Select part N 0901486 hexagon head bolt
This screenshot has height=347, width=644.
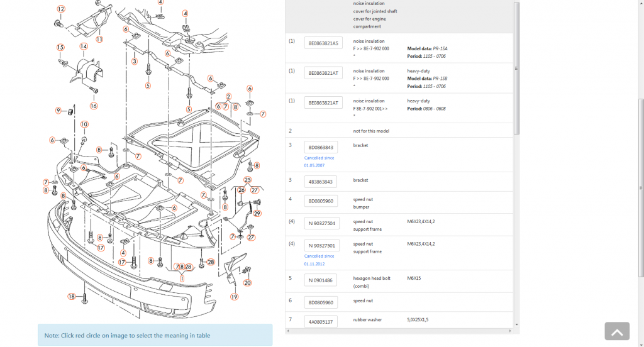coord(321,280)
